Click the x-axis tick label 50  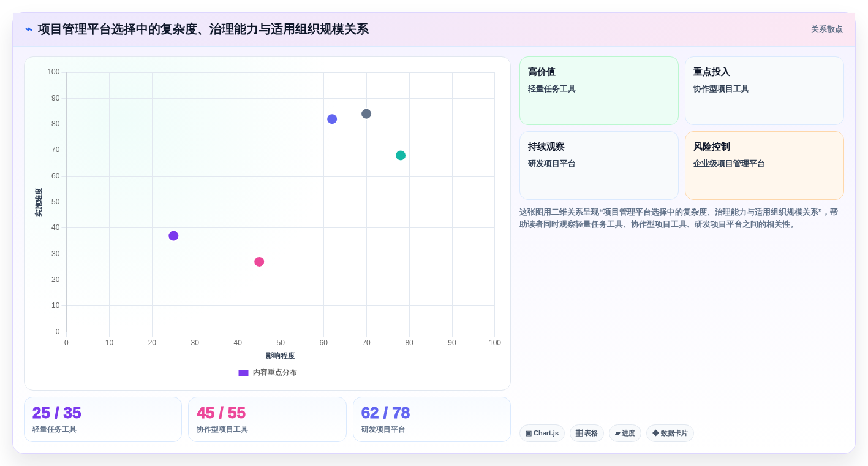coord(281,343)
